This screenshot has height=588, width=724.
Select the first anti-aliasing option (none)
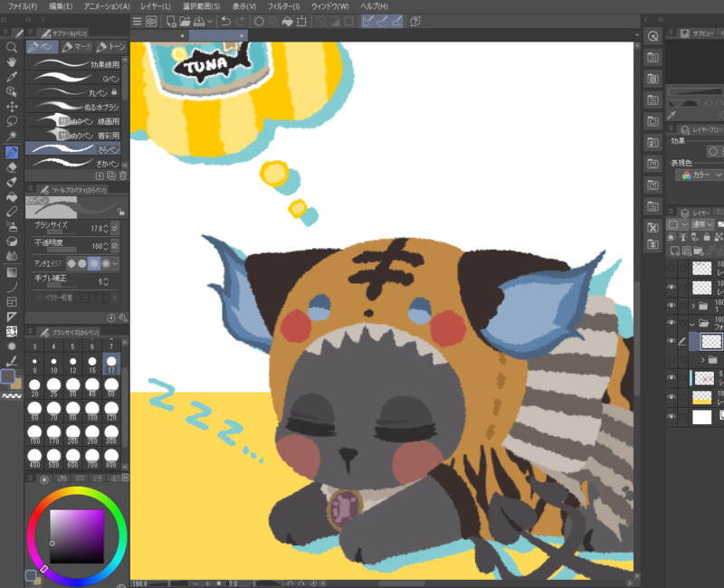coord(71,263)
